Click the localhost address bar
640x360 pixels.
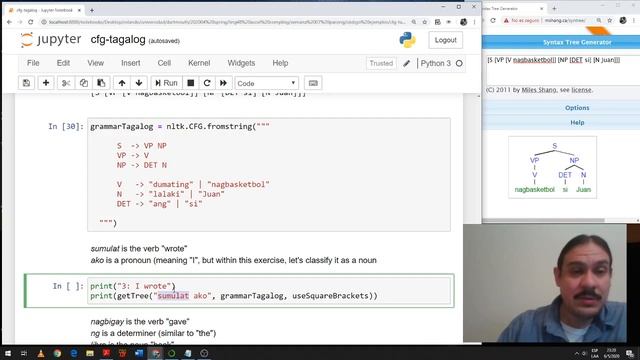tap(227, 22)
